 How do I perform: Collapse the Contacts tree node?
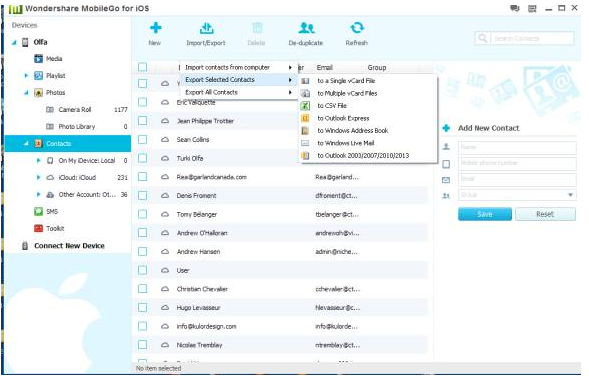(26, 143)
